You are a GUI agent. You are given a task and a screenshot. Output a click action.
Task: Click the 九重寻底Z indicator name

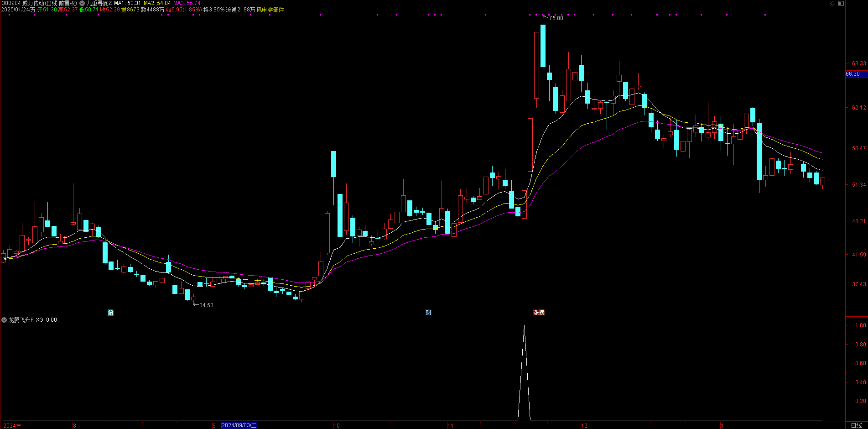(99, 3)
